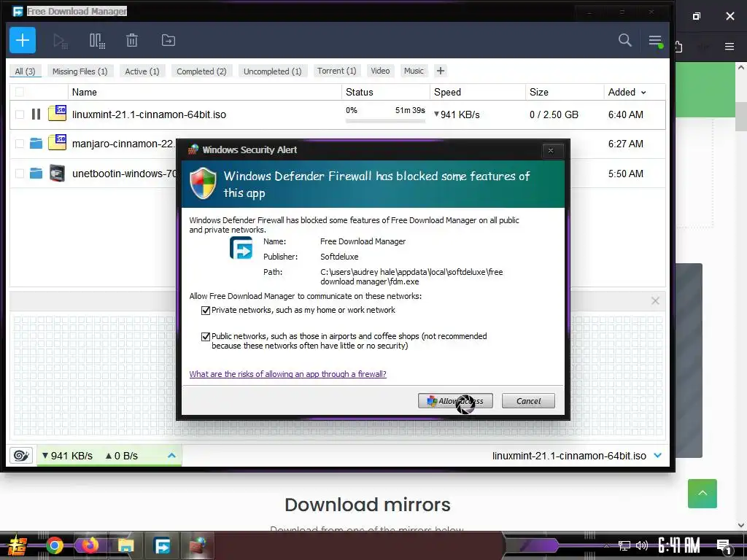Add a new filter tab with plus
The width and height of the screenshot is (747, 560).
[x=440, y=71]
